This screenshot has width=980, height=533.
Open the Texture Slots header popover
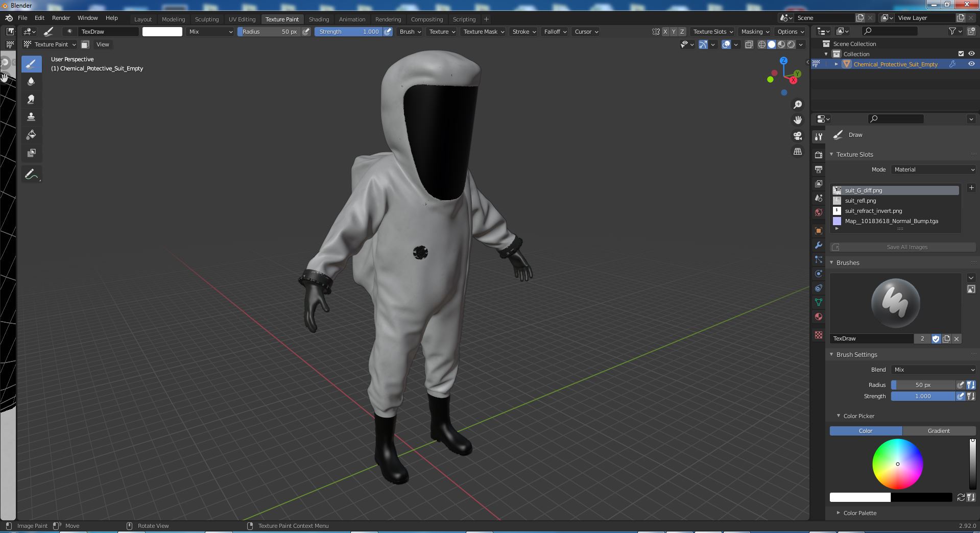[712, 32]
